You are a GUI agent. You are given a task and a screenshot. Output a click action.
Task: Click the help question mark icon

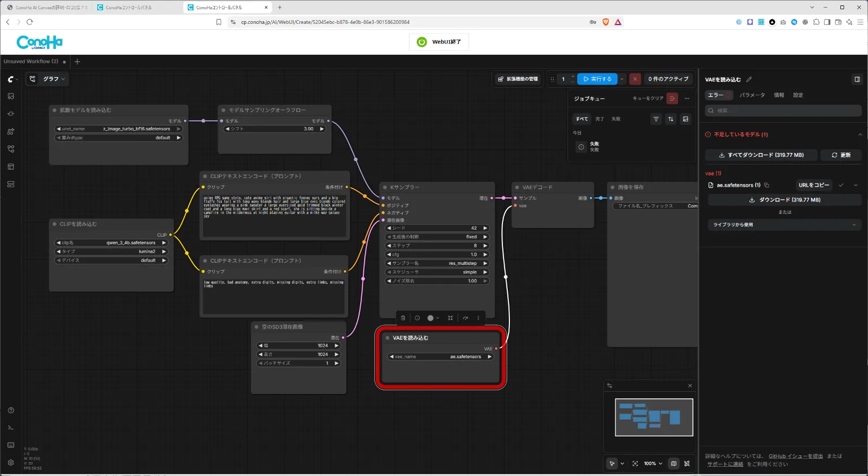11,410
